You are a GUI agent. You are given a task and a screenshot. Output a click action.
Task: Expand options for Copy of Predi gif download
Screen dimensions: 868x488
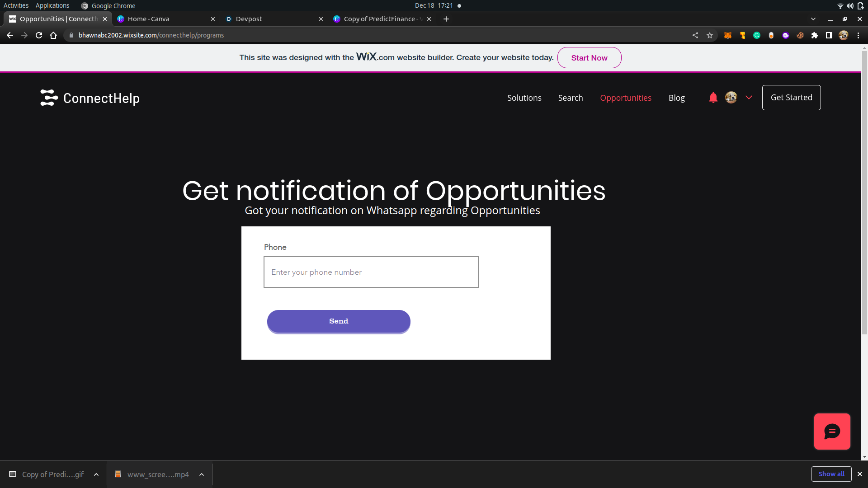pyautogui.click(x=96, y=474)
